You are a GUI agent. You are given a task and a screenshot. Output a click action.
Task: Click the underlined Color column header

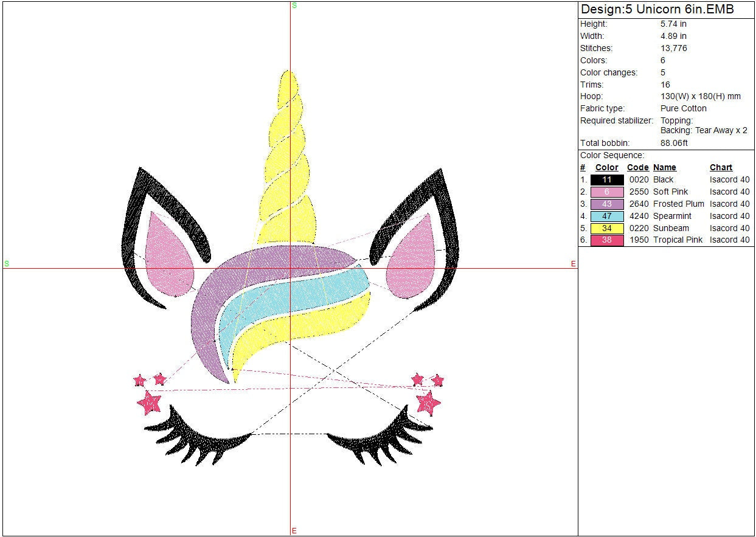[606, 167]
